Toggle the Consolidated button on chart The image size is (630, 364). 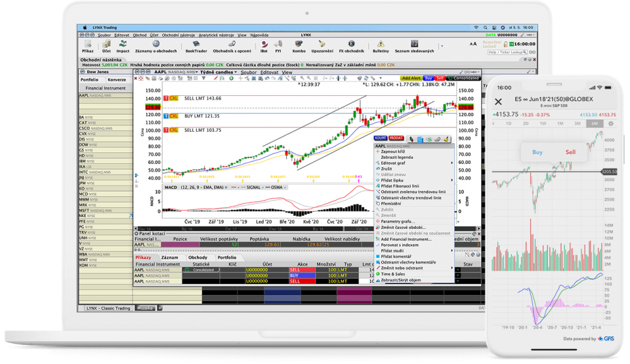pos(463,78)
